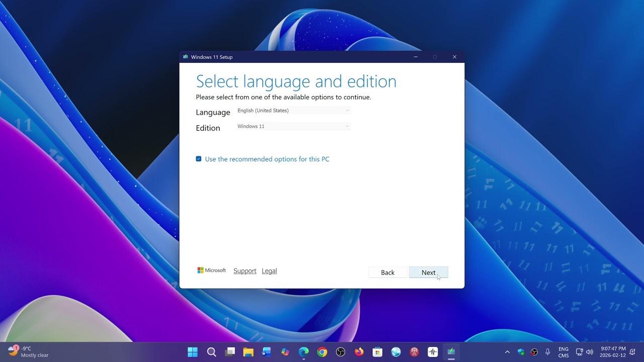Open Microsoft Store from the taskbar
Screen dimensions: 644x362
click(x=377, y=352)
